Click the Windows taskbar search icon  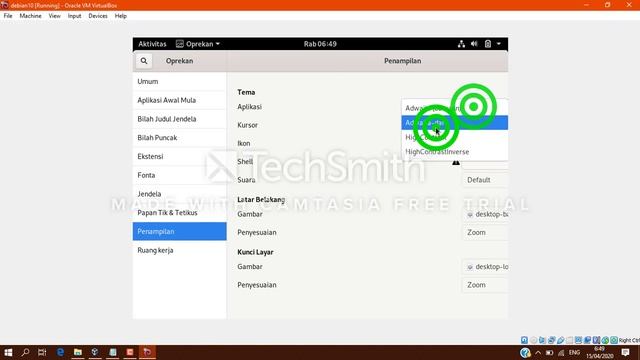[x=25, y=352]
